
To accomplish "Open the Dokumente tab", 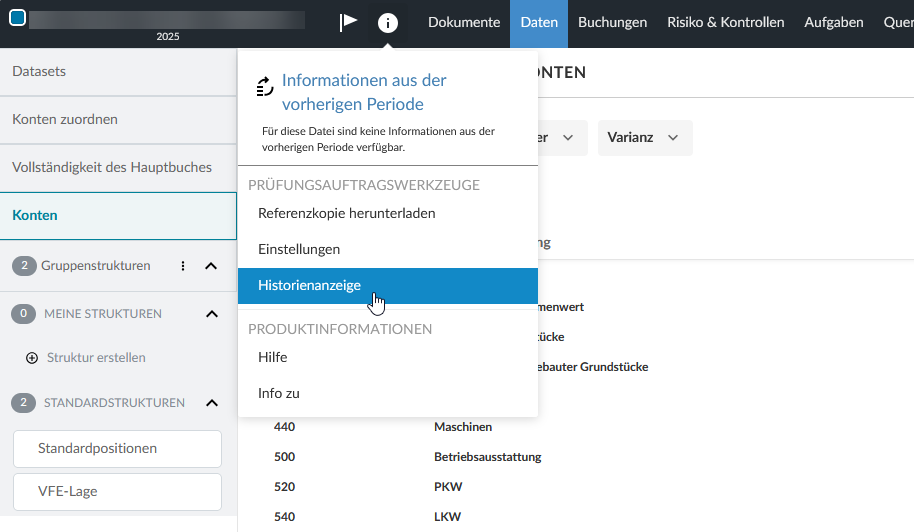I will coord(464,23).
